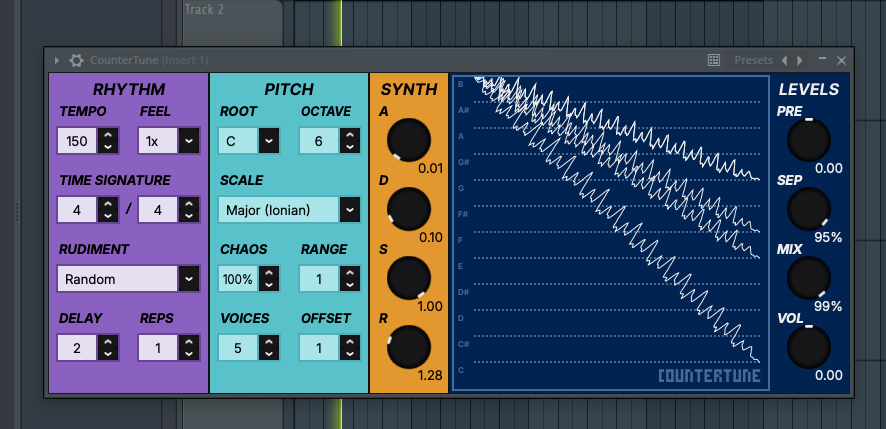
Task: Adjust the Reps stepper arrows
Action: pyautogui.click(x=189, y=348)
